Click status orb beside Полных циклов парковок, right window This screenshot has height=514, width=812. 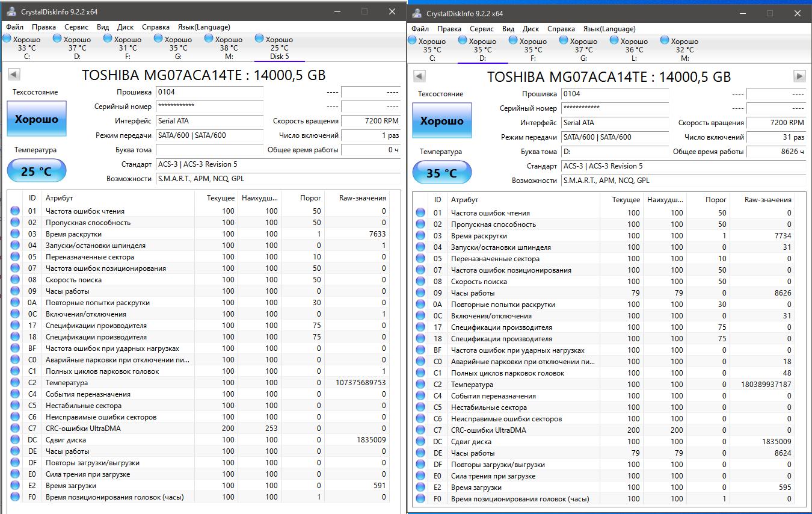pyautogui.click(x=420, y=373)
